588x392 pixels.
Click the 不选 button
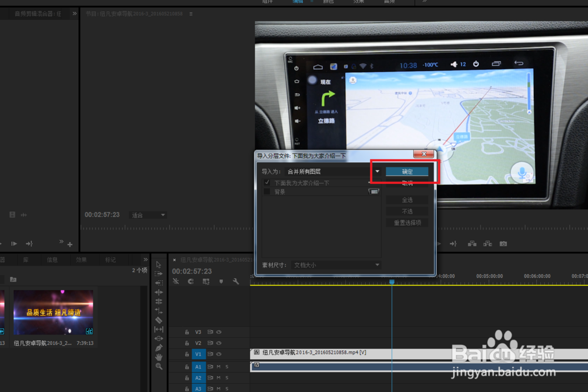pyautogui.click(x=407, y=212)
